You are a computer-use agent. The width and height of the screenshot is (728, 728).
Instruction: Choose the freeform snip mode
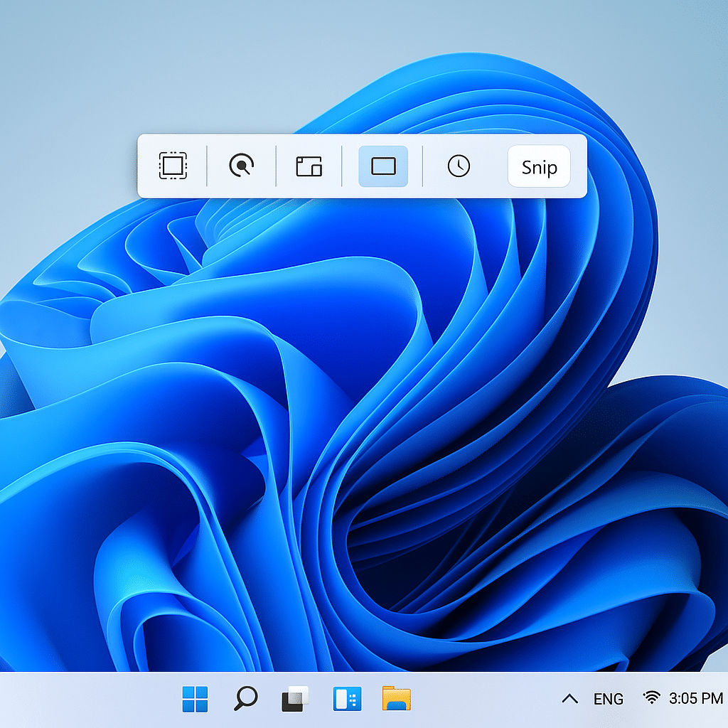point(242,165)
